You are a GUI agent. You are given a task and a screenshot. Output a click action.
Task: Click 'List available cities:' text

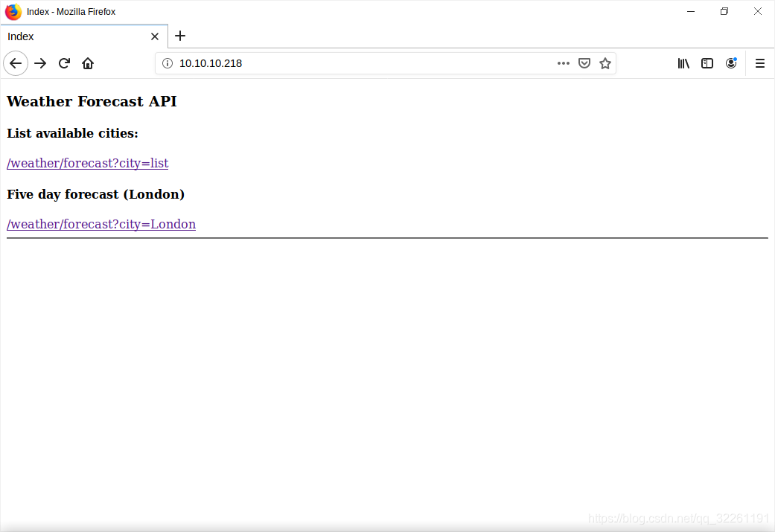tap(73, 133)
